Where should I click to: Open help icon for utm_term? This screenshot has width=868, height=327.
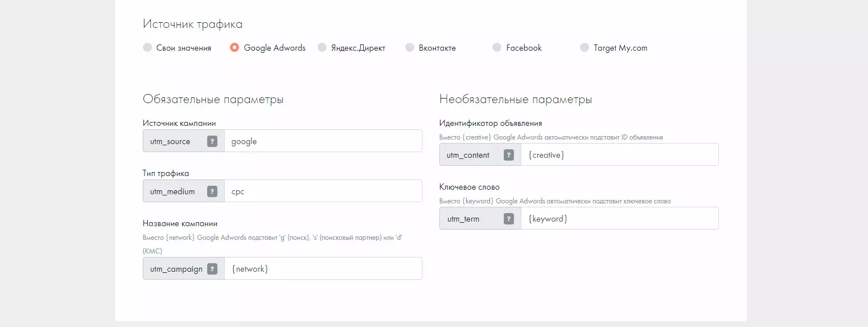click(x=509, y=219)
